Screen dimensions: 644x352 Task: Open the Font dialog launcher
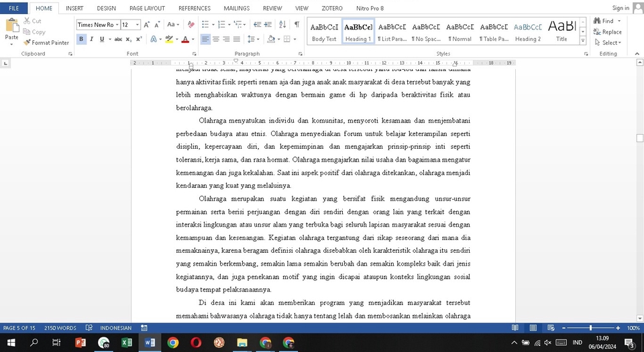(194, 54)
